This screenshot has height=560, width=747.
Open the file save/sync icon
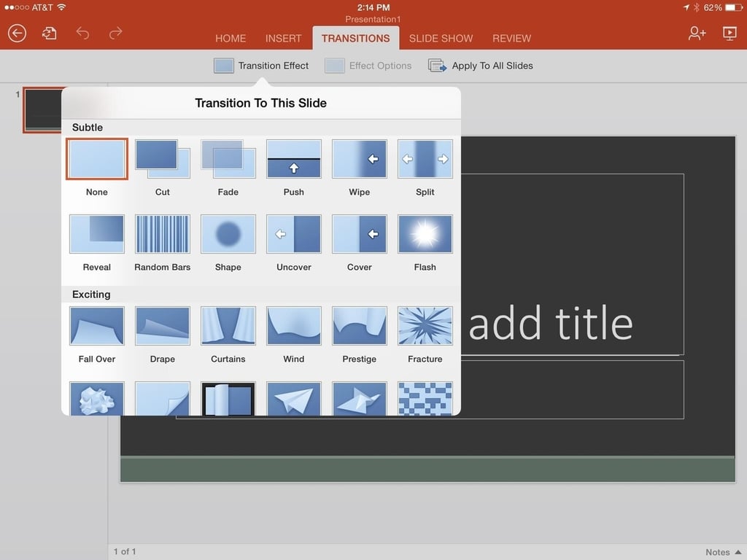click(49, 34)
